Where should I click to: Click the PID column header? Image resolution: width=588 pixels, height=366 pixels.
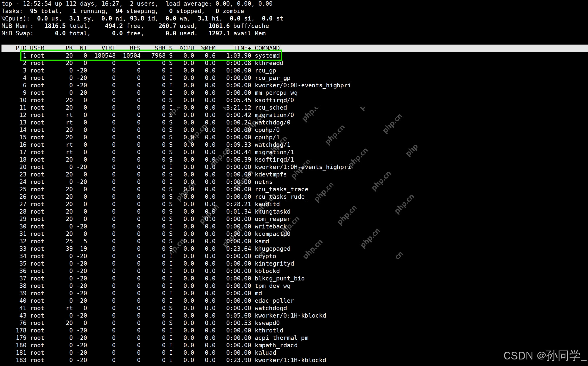21,48
